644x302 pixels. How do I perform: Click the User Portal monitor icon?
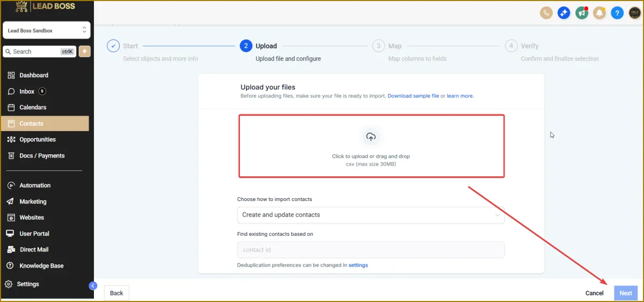(x=10, y=234)
